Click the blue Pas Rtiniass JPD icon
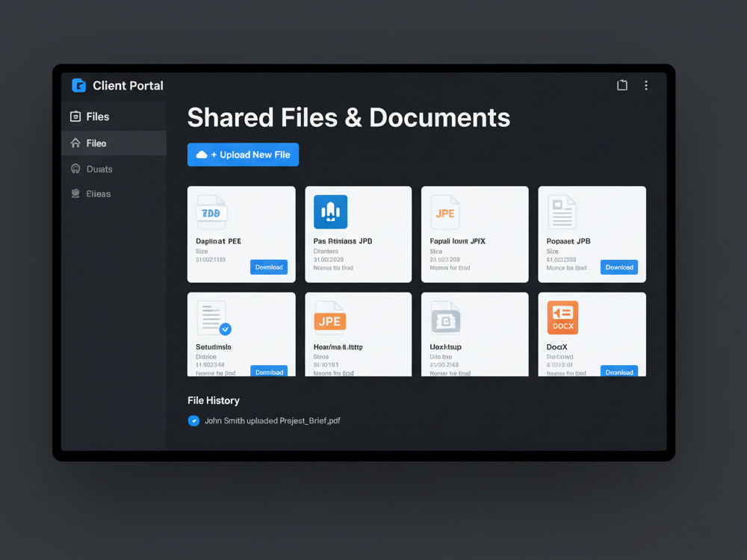The height and width of the screenshot is (560, 747). (331, 212)
